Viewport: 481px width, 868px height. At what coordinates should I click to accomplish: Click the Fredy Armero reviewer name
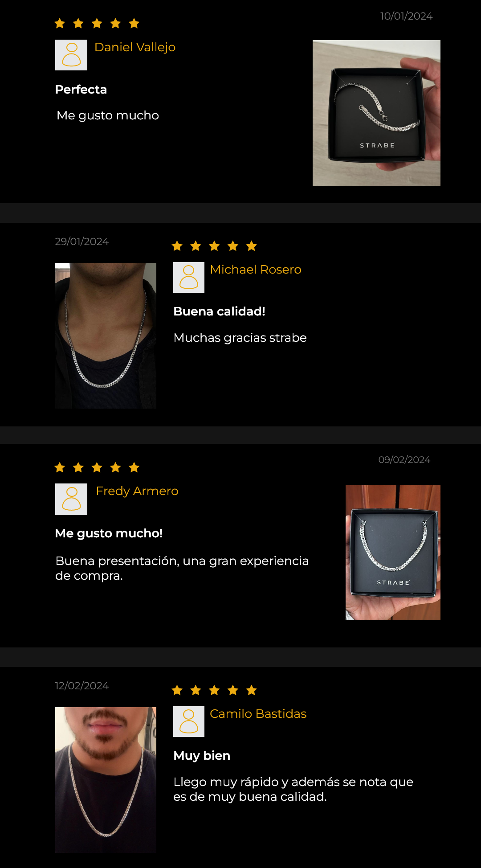click(x=137, y=491)
